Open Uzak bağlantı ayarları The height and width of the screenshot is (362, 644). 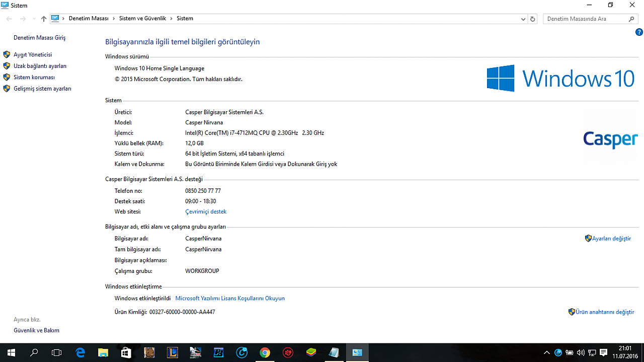[x=40, y=66]
